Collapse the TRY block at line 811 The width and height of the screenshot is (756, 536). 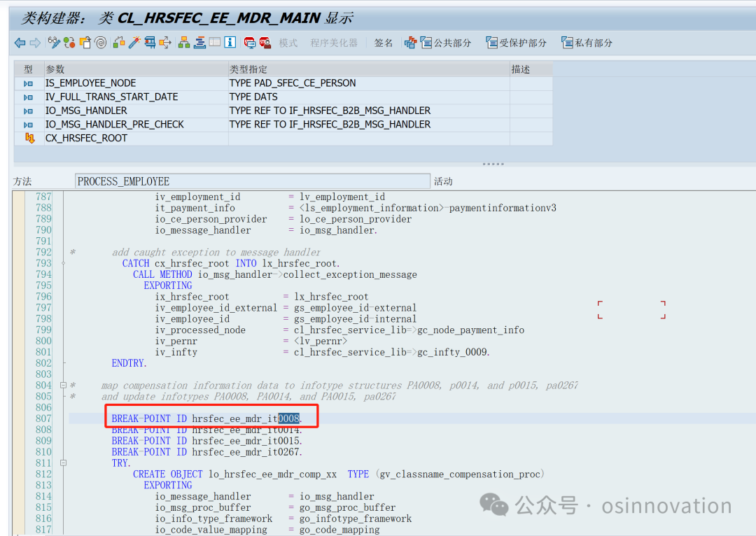pyautogui.click(x=63, y=463)
